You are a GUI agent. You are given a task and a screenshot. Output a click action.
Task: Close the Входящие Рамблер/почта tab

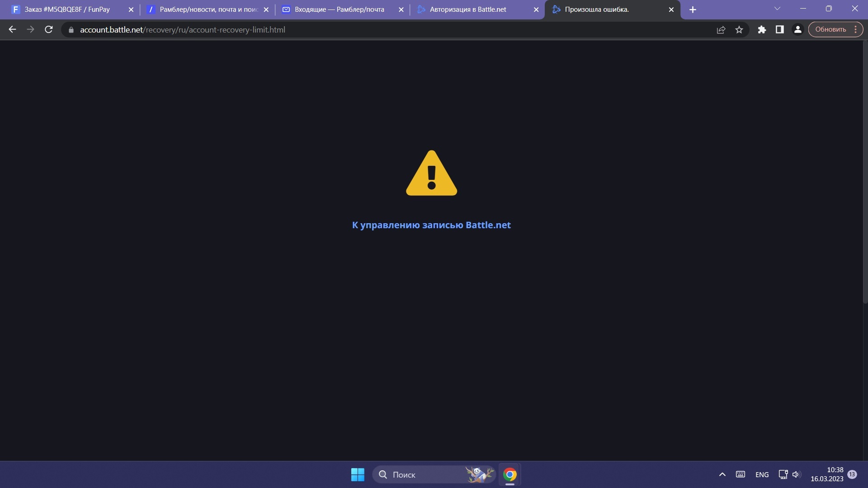[401, 9]
